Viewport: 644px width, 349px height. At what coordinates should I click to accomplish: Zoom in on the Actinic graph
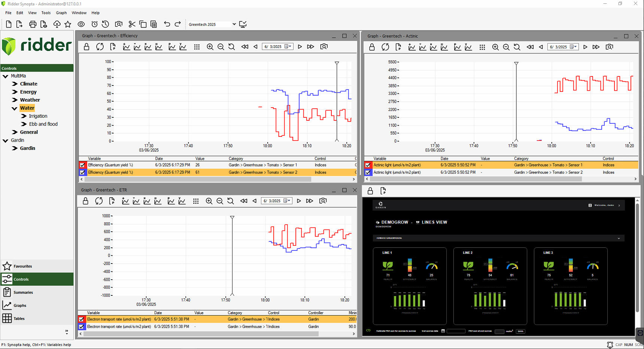coord(495,47)
